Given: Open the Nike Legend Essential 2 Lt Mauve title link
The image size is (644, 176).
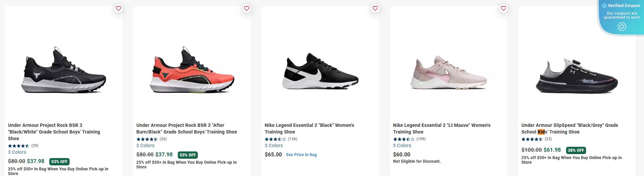Looking at the screenshot, I should (442, 129).
